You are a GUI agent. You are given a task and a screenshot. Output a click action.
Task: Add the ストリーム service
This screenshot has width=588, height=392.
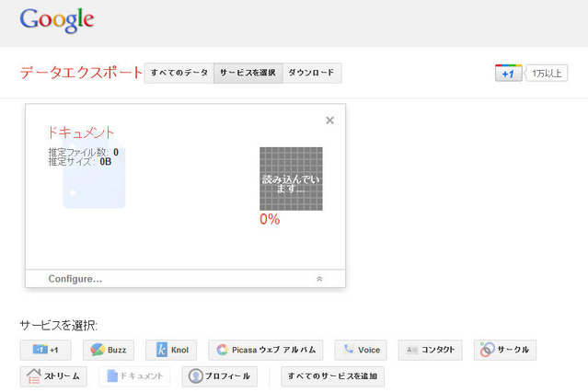pyautogui.click(x=53, y=376)
